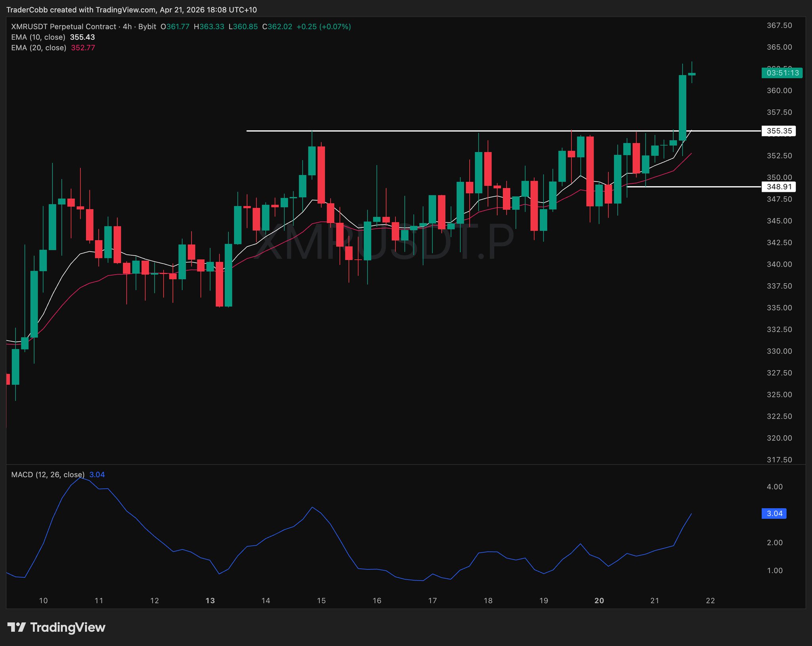Image resolution: width=812 pixels, height=646 pixels.
Task: Click the 4h interval in the chart title
Action: click(127, 27)
